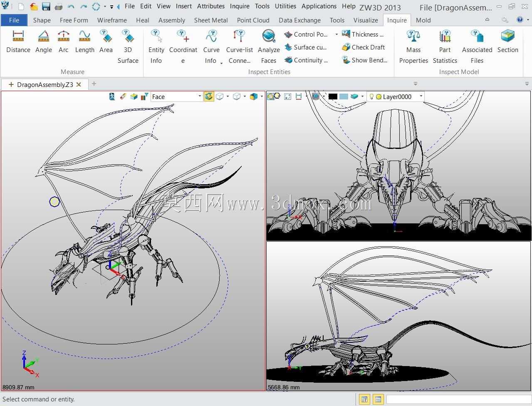Click the exit/running-man icon in the viewport toolbar

coord(112,97)
